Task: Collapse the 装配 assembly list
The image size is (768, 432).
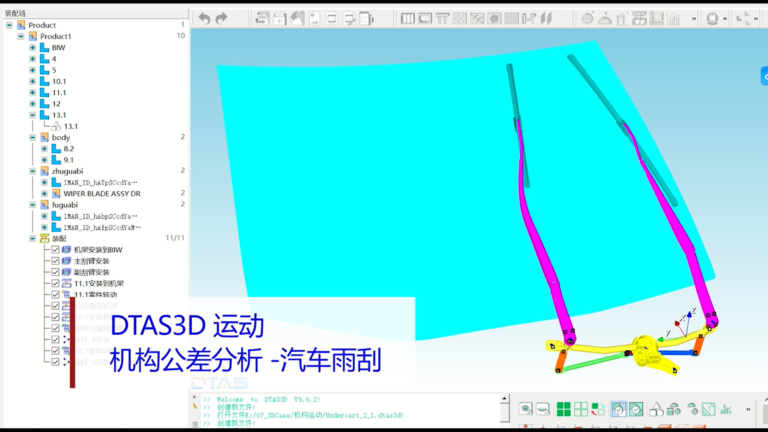Action: tap(33, 239)
